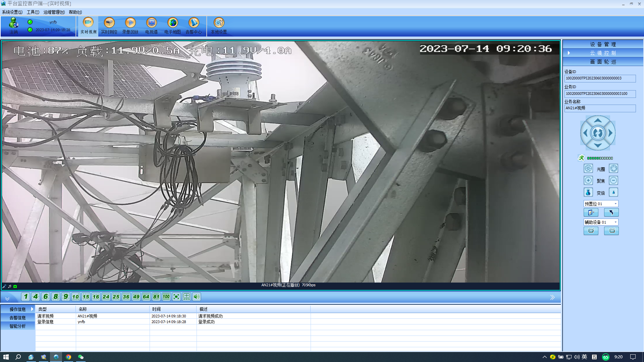Toggle the microphone talk icon
This screenshot has height=362, width=644.
pos(4,287)
